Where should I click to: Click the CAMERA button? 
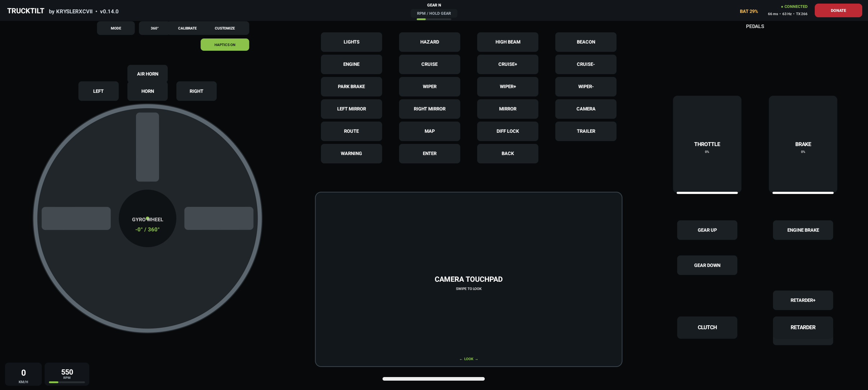(x=586, y=109)
